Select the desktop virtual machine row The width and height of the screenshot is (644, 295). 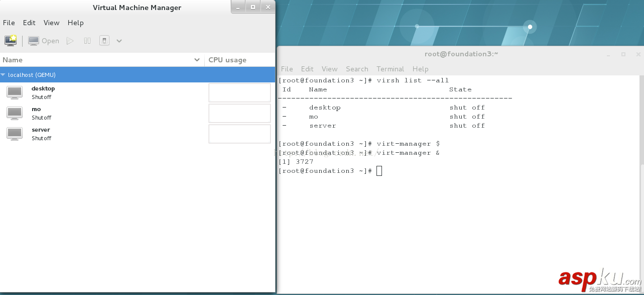(138, 92)
